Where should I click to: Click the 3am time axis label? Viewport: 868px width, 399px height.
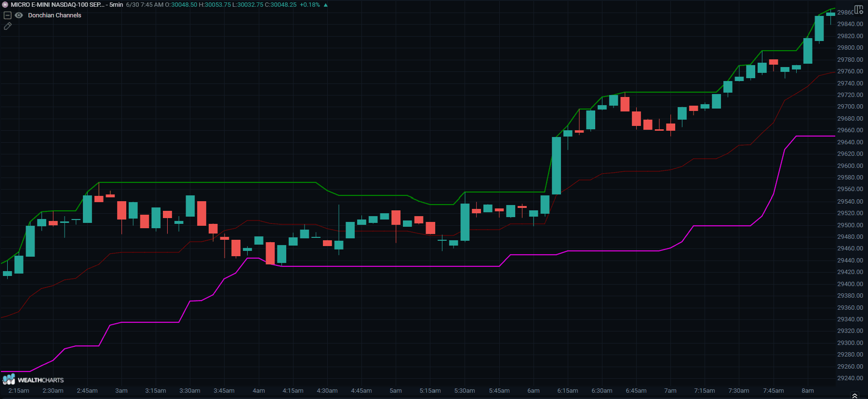pos(121,391)
